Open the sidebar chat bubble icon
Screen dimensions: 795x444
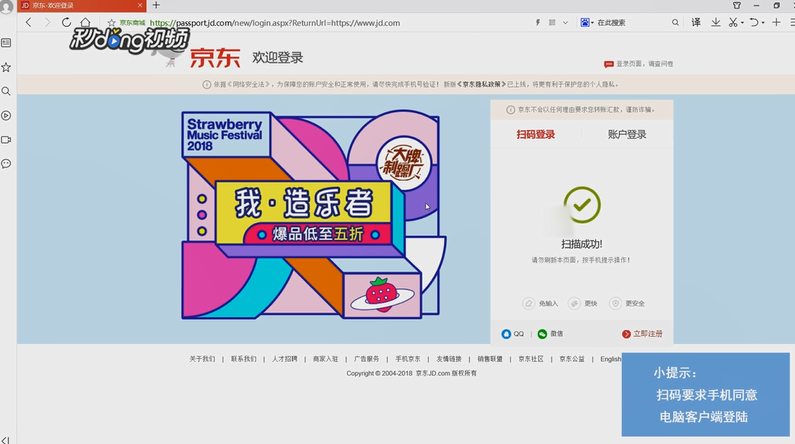(x=6, y=164)
